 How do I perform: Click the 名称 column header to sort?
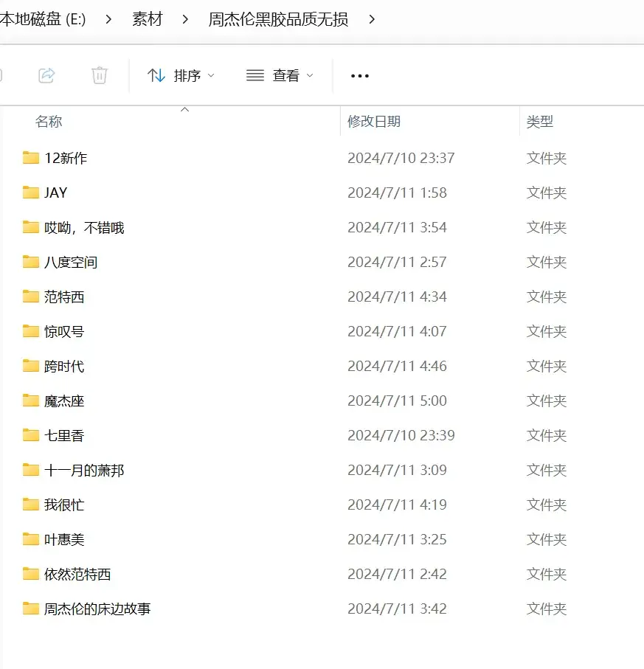pos(48,122)
